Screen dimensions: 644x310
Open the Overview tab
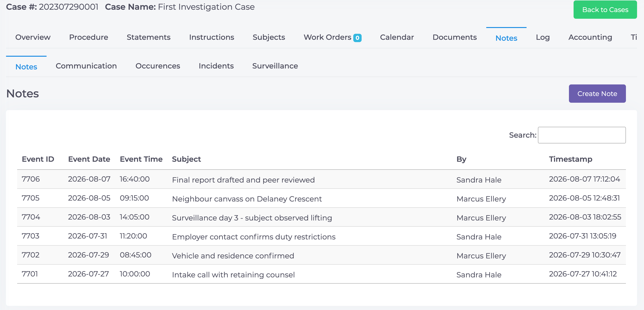pyautogui.click(x=33, y=37)
